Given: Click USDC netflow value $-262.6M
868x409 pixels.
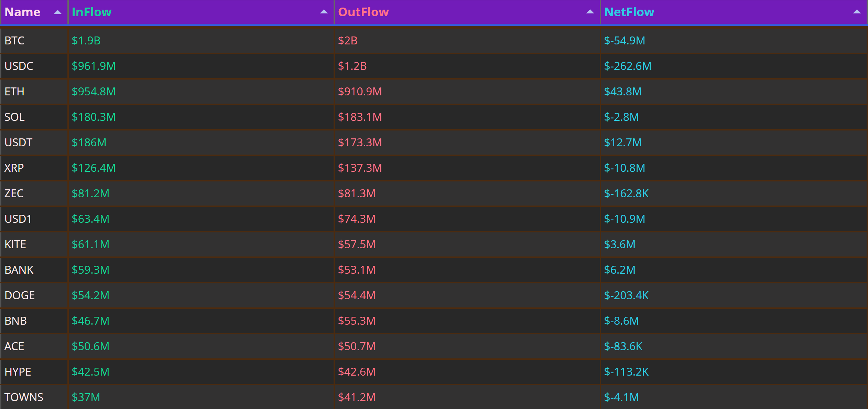Looking at the screenshot, I should click(628, 66).
